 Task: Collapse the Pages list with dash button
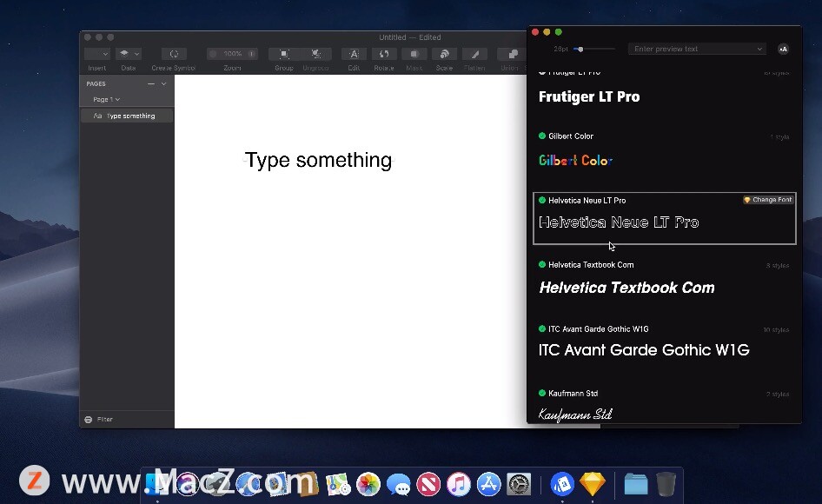[x=151, y=84]
